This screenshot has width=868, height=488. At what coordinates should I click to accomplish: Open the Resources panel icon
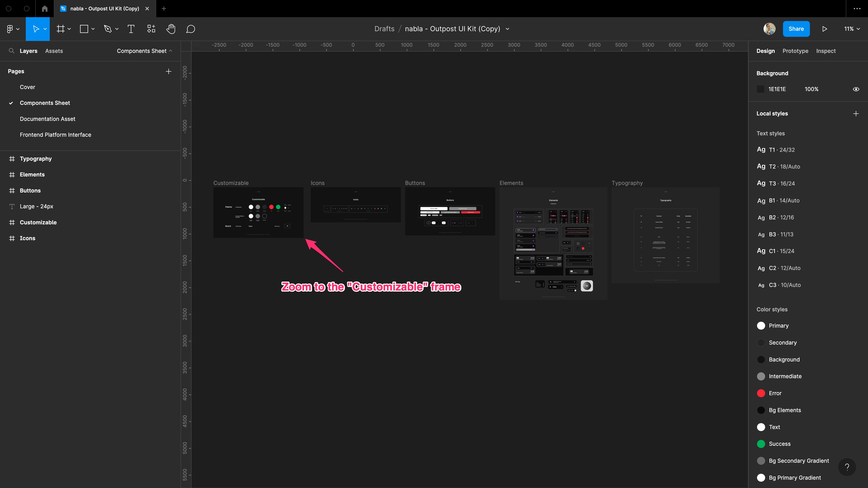point(151,29)
